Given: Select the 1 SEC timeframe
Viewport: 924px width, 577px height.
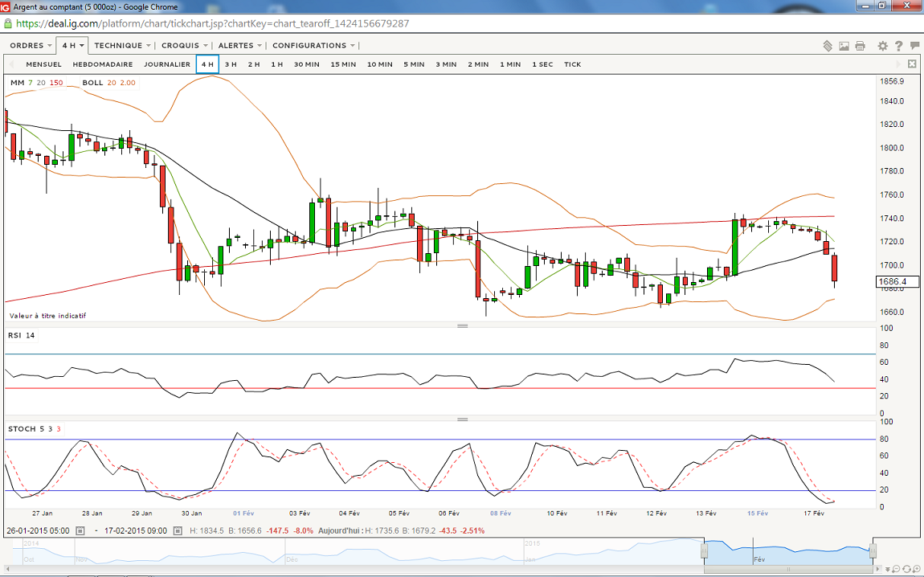Looking at the screenshot, I should tap(542, 64).
